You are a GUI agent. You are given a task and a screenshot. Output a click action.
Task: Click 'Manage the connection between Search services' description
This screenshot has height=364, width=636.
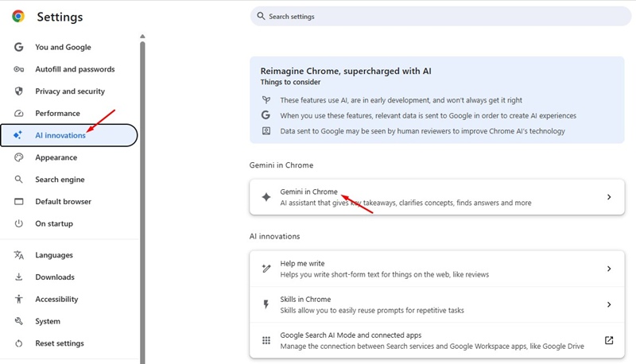(x=432, y=347)
